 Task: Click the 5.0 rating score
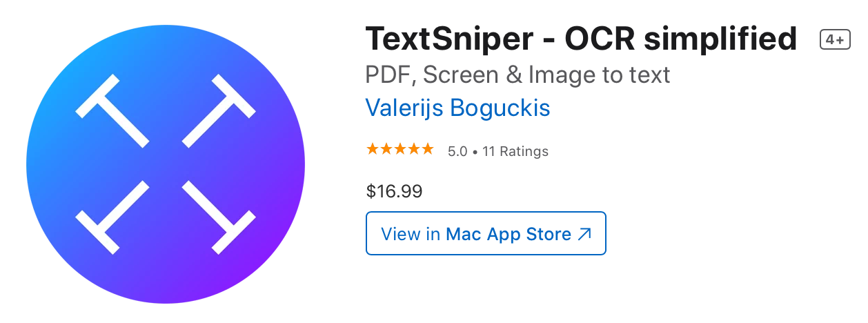click(x=457, y=151)
